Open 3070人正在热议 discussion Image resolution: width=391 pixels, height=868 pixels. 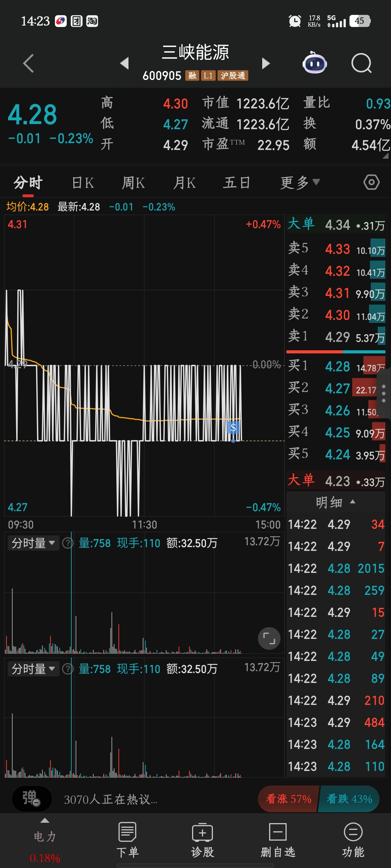point(111,799)
